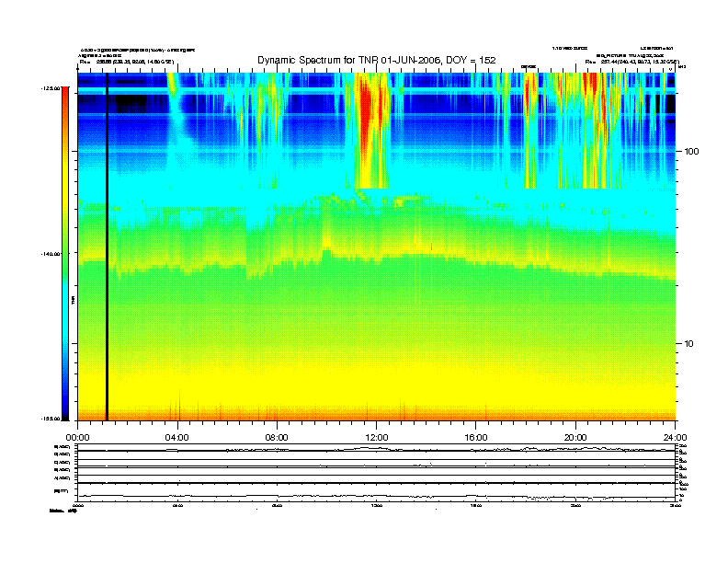Select the 04:00 time axis label
Screen dimensions: 728x563
pyautogui.click(x=177, y=438)
